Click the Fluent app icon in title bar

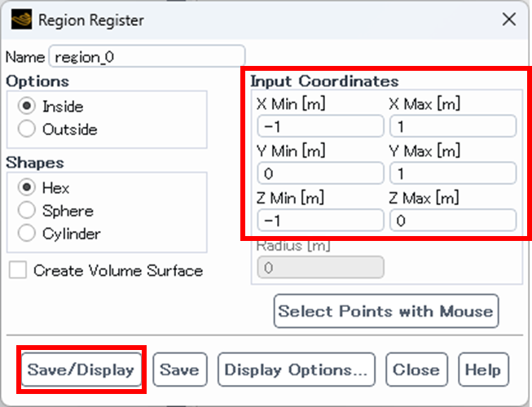22,20
